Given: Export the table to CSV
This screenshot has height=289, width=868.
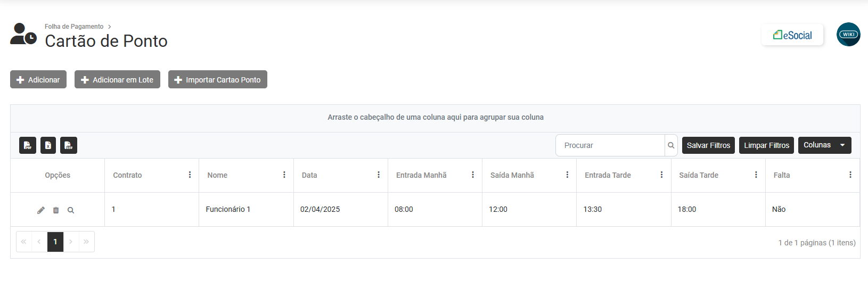Looking at the screenshot, I should [69, 145].
